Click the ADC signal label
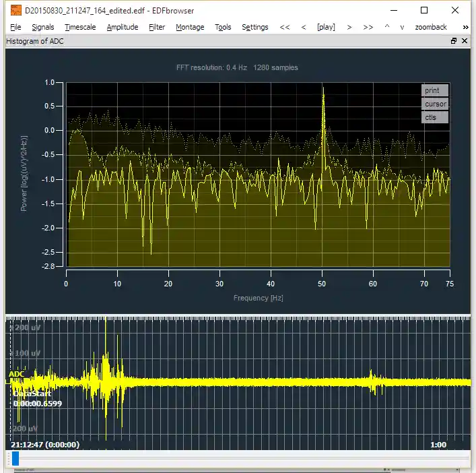The image size is (476, 473). [x=16, y=374]
